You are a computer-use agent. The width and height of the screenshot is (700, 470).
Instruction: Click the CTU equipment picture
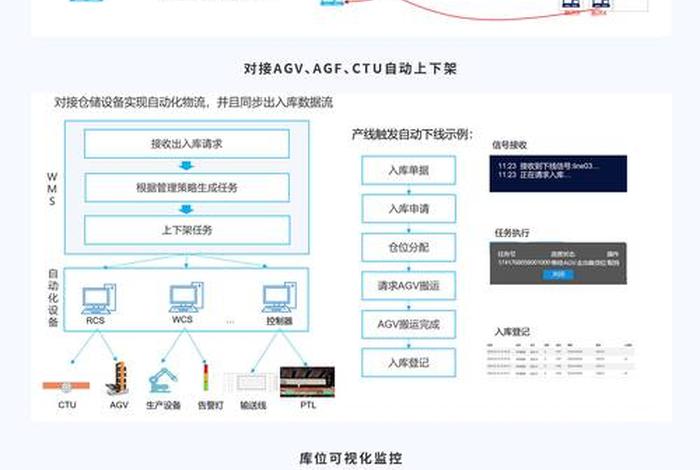pos(66,386)
